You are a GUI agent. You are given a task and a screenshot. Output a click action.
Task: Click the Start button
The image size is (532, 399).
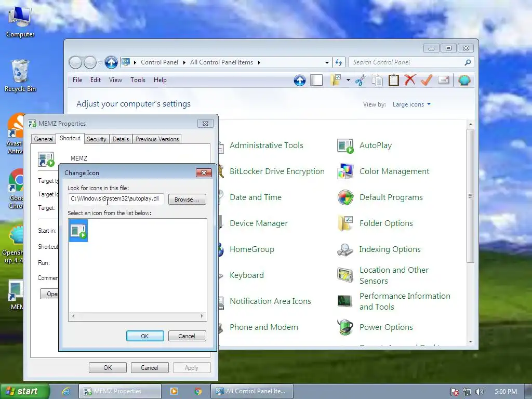[x=24, y=391]
